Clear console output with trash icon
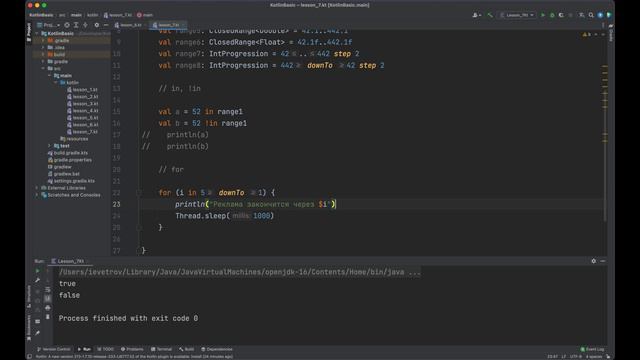The height and width of the screenshot is (360, 640). point(48,317)
